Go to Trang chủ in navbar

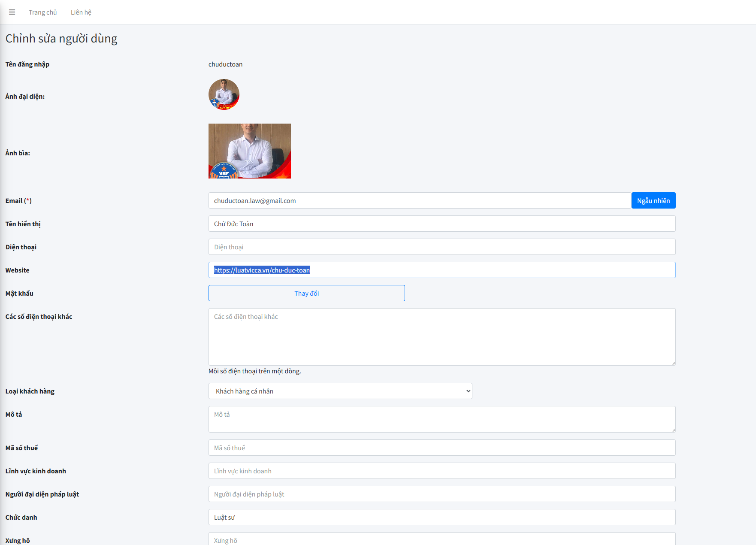(42, 12)
